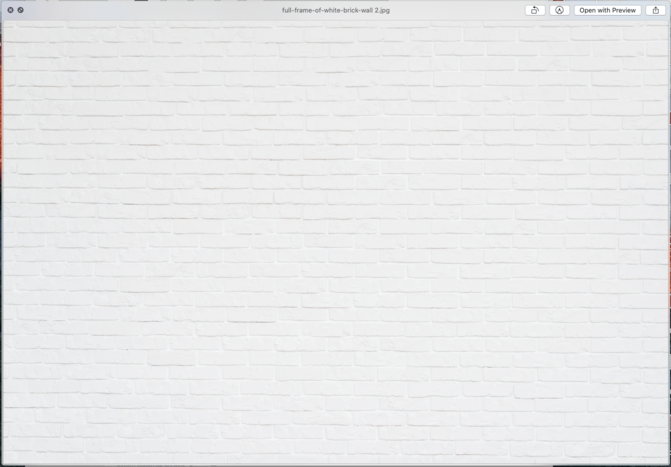
Task: Expand the preview with the arrows button
Action: point(21,10)
